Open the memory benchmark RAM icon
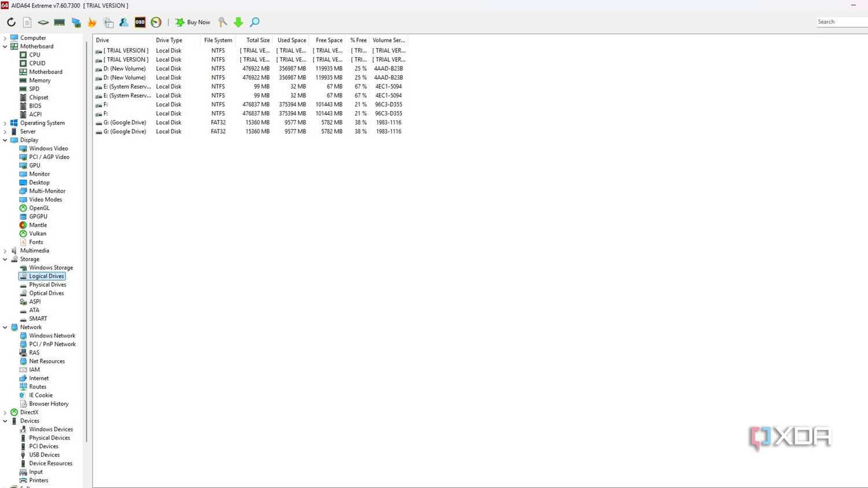Image resolution: width=868 pixels, height=488 pixels. tap(59, 22)
